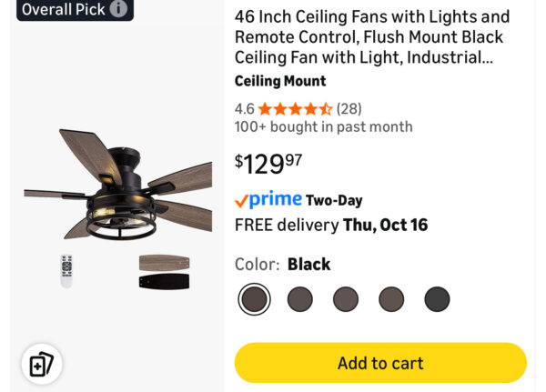Viewport: 546px width, 392px height.
Task: Click the Ceiling Mount style label
Action: pyautogui.click(x=280, y=81)
